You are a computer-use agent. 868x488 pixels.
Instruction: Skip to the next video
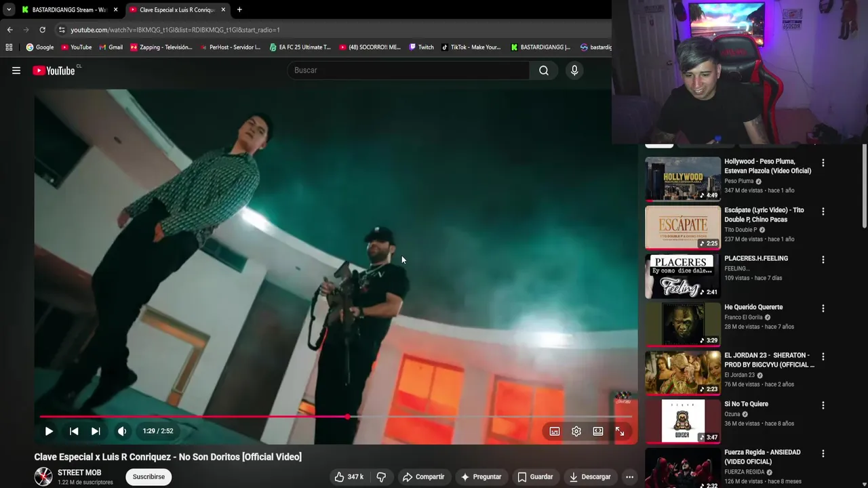coord(96,431)
